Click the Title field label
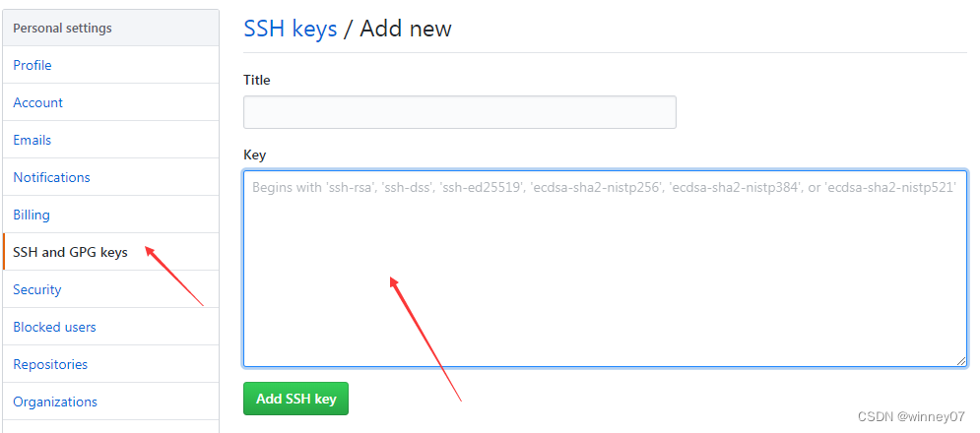Viewport: 980px width, 433px height. point(257,80)
